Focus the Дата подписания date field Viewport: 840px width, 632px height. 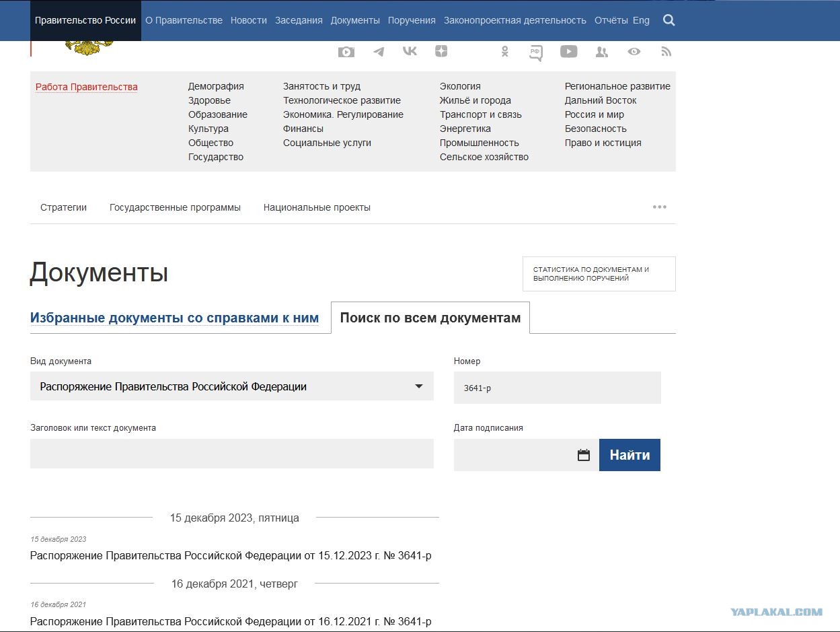527,455
